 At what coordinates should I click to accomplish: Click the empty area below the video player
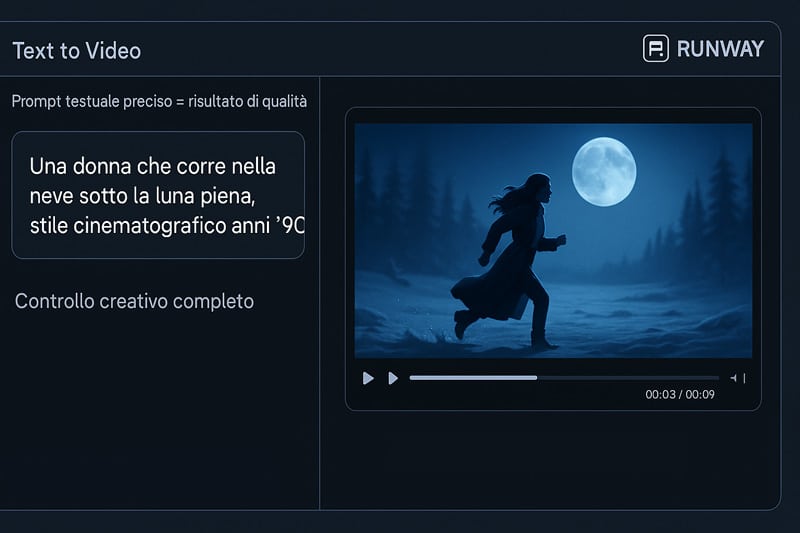[551, 459]
